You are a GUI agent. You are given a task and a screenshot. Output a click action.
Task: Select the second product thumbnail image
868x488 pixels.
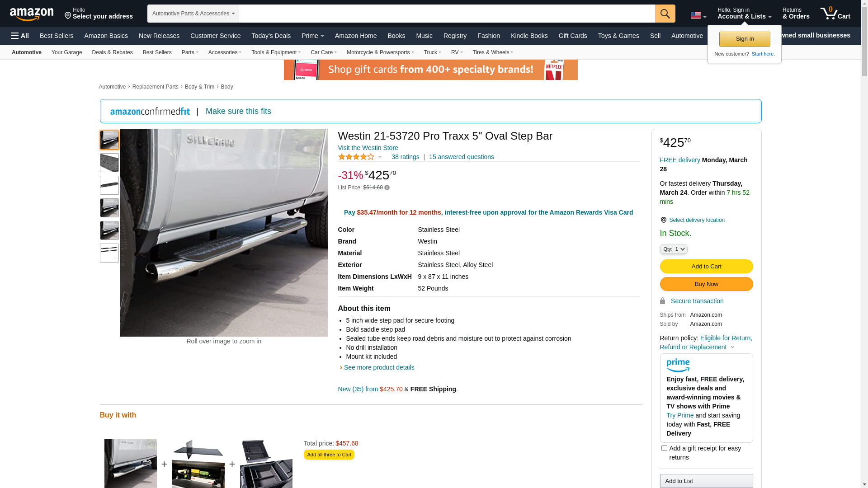tap(109, 163)
